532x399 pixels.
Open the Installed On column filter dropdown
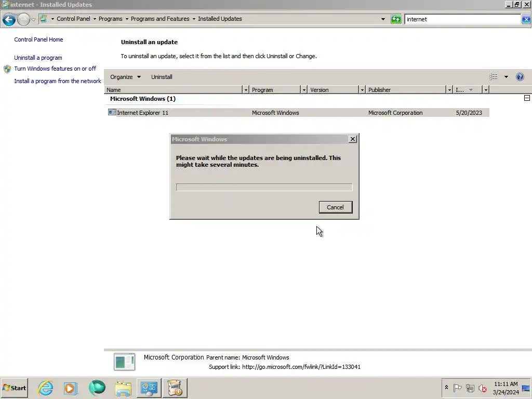486,90
